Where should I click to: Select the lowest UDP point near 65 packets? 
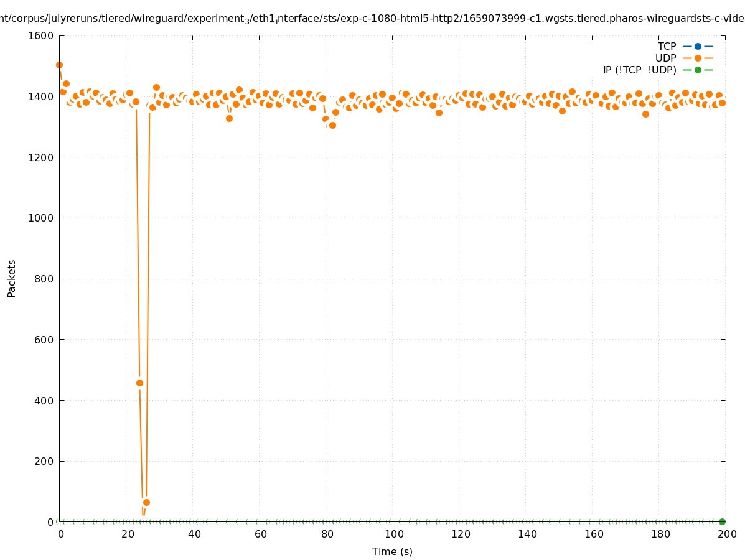coord(146,502)
